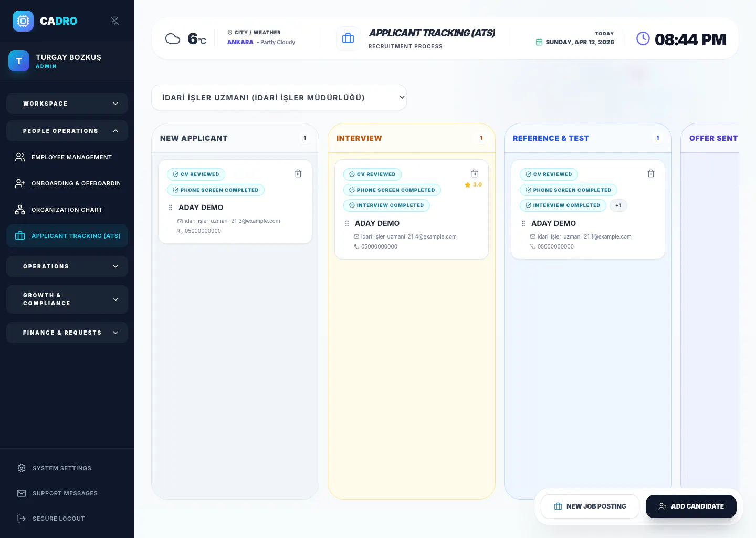The image size is (756, 538).
Task: Click Phone Screen Completed tag in Reference & Test card
Action: 569,190
